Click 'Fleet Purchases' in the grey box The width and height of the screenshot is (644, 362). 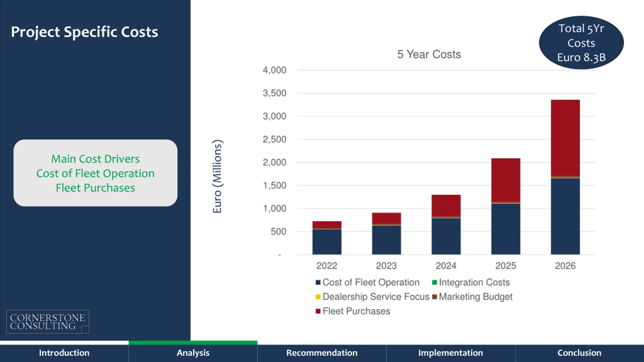tap(95, 188)
